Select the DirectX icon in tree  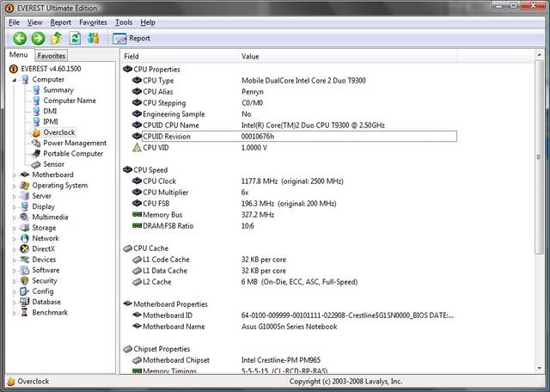[25, 248]
